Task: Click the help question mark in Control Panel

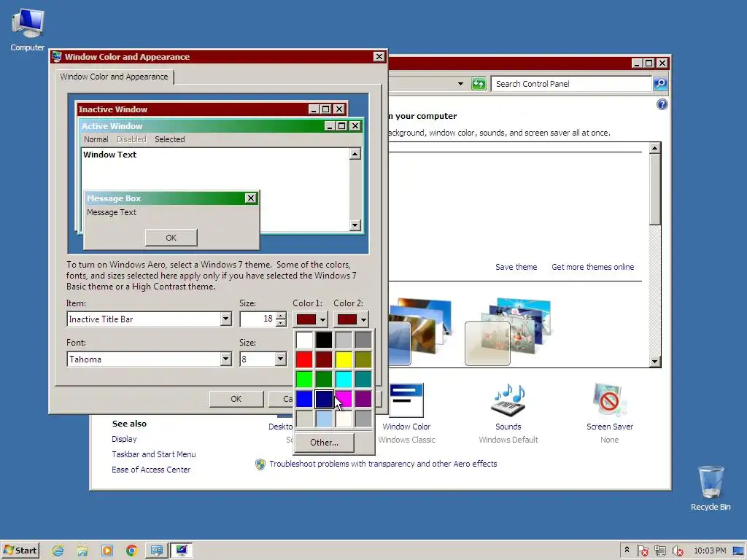Action: click(662, 104)
